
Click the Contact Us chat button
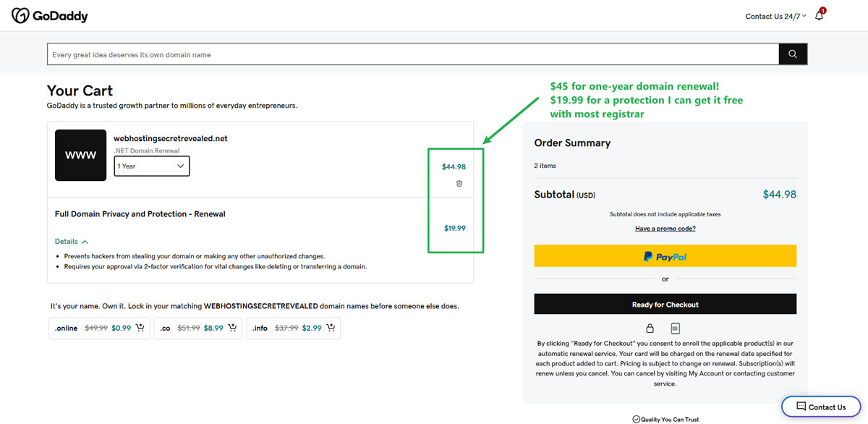[x=820, y=407]
